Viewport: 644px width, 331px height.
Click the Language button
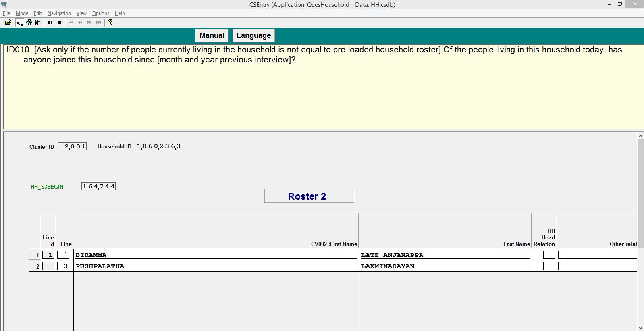click(254, 35)
